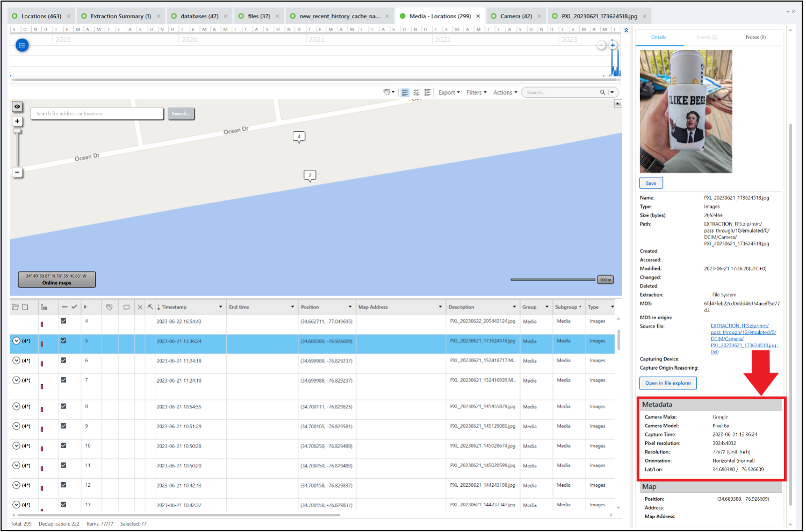Expand the grouped row for item 7
Image resolution: width=806 pixels, height=532 pixels.
(16, 380)
